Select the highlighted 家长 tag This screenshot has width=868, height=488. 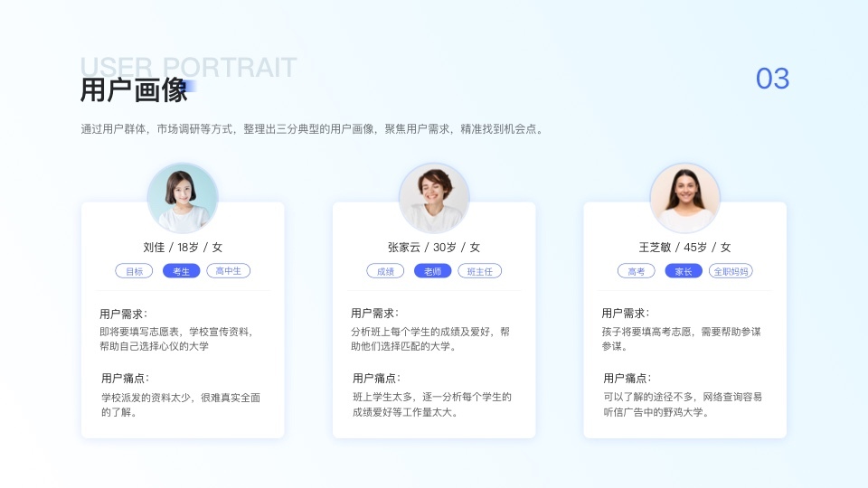point(684,271)
